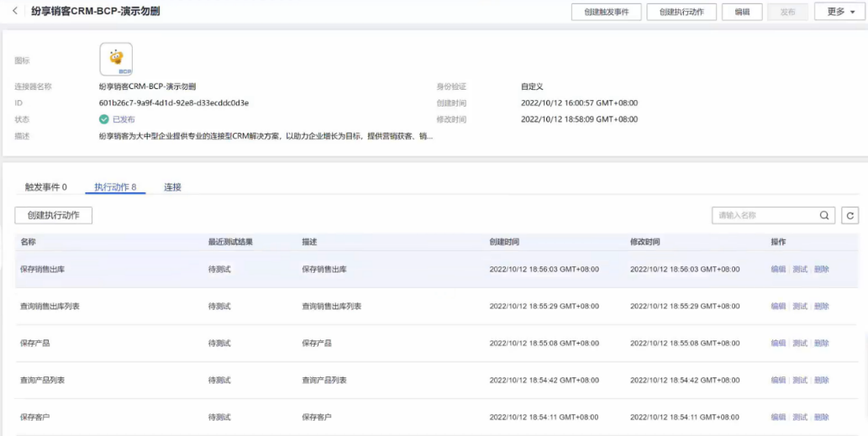Image resolution: width=868 pixels, height=436 pixels.
Task: Click the 创建时间 column header
Action: [504, 242]
